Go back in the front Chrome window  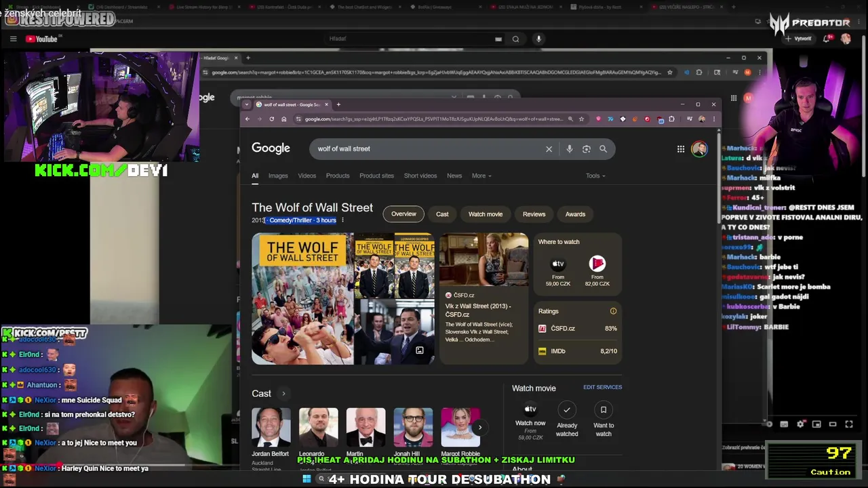point(248,119)
